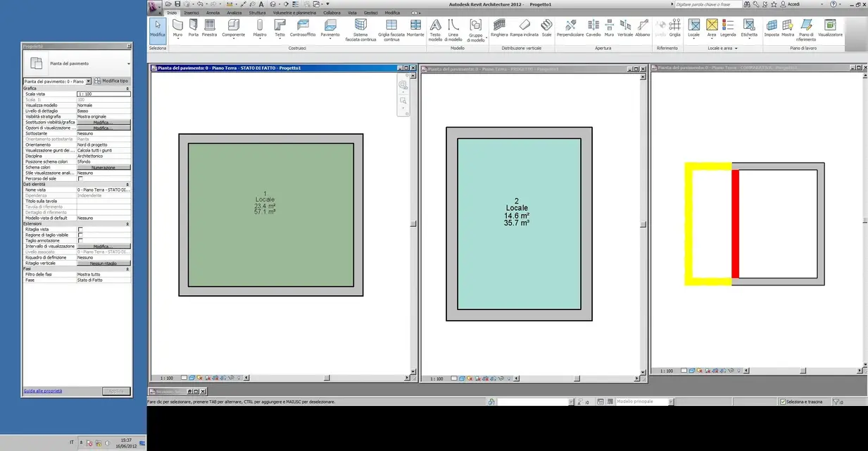This screenshot has height=451, width=868.
Task: Select the Pilastro column tool
Action: coord(260,28)
